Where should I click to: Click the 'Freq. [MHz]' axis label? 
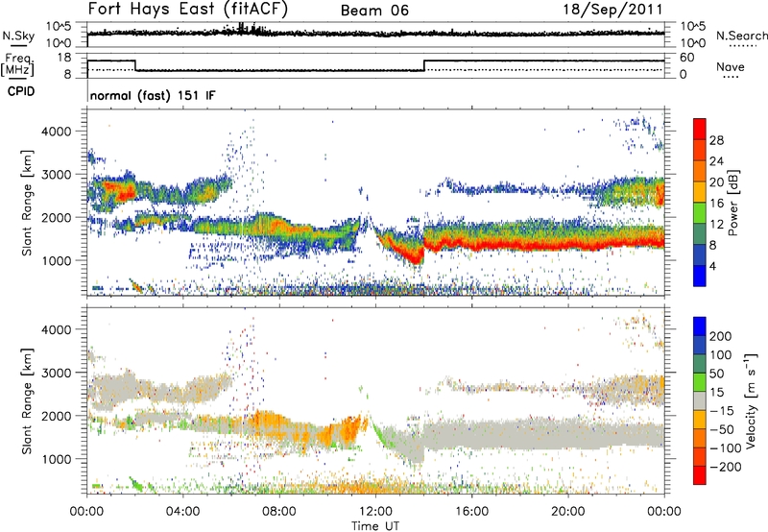[17, 64]
